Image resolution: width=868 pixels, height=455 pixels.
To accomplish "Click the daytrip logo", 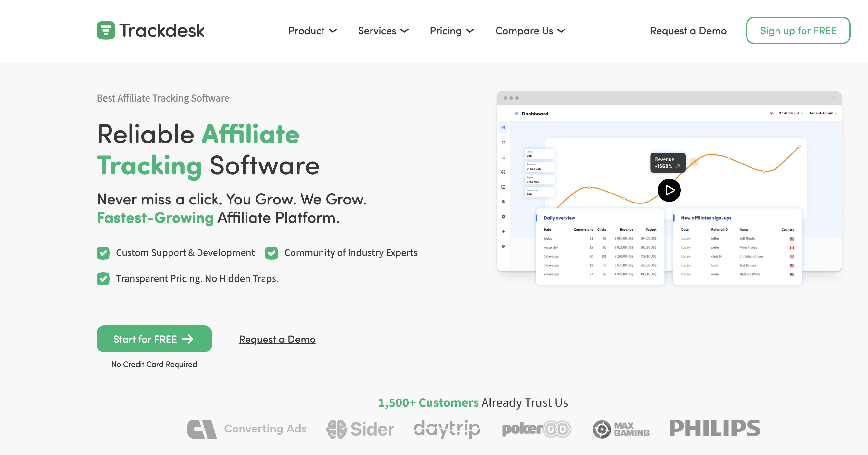I will click(x=447, y=429).
